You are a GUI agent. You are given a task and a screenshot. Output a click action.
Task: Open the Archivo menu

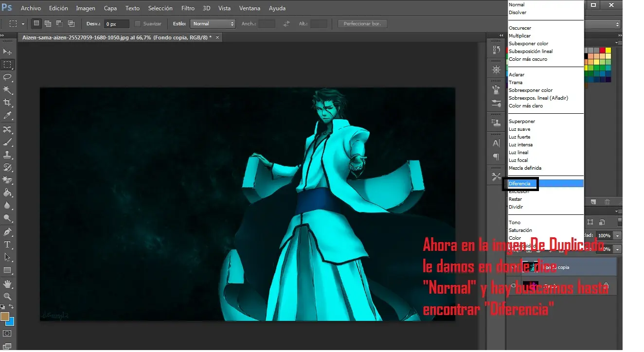[31, 8]
